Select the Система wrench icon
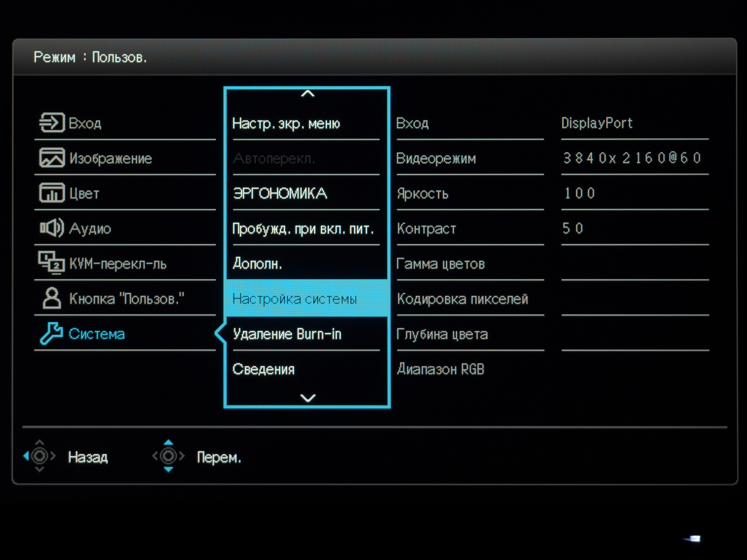The image size is (747, 560). click(52, 333)
